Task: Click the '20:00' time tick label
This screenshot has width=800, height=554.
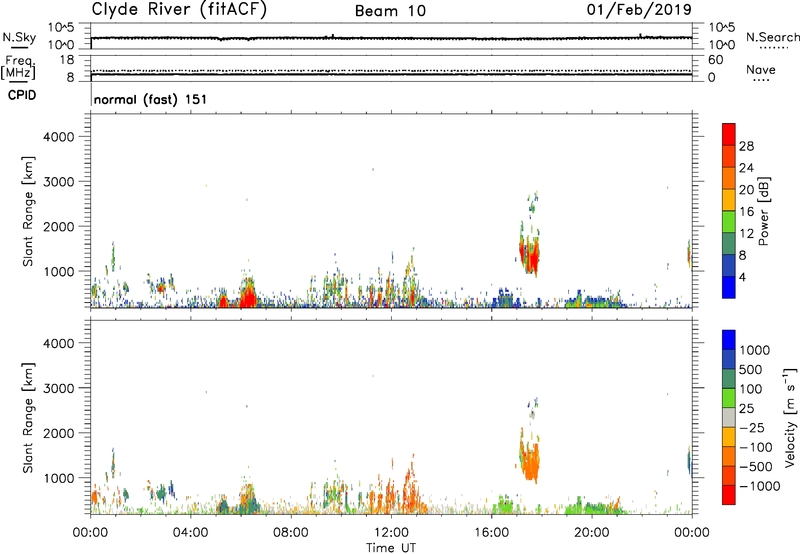Action: 591,533
